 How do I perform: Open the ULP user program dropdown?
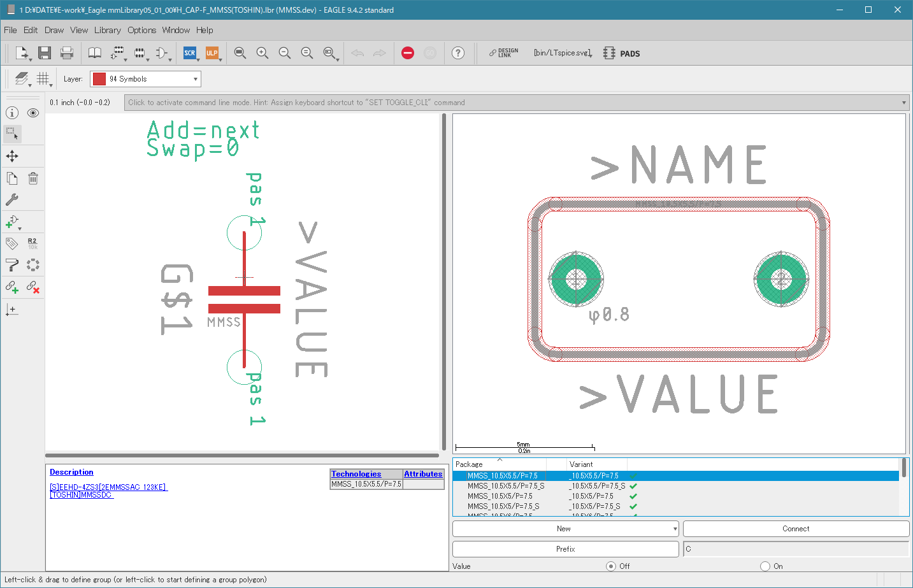[x=212, y=54]
